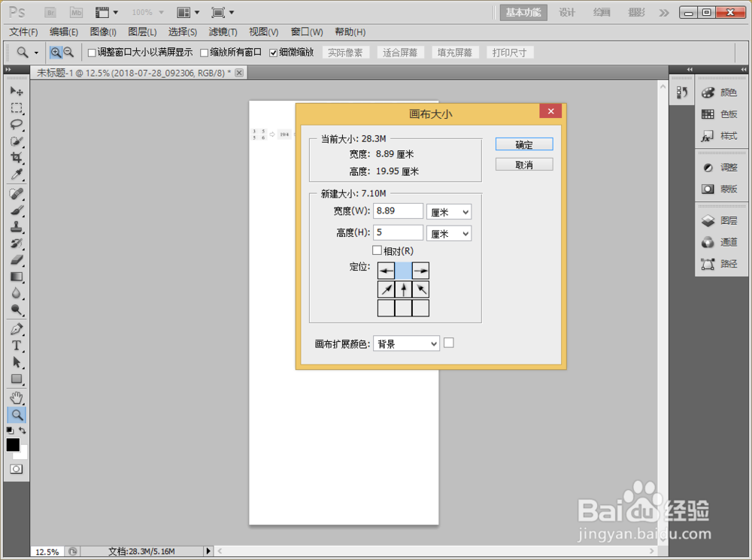The image size is (752, 560).
Task: Open the 图像(I) menu
Action: tap(102, 32)
